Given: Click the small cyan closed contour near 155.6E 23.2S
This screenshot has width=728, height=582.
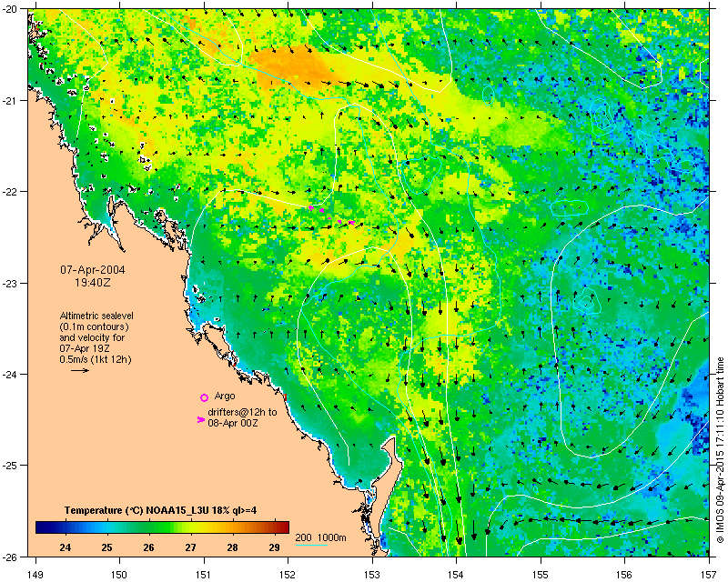Looking at the screenshot, I should click(586, 301).
